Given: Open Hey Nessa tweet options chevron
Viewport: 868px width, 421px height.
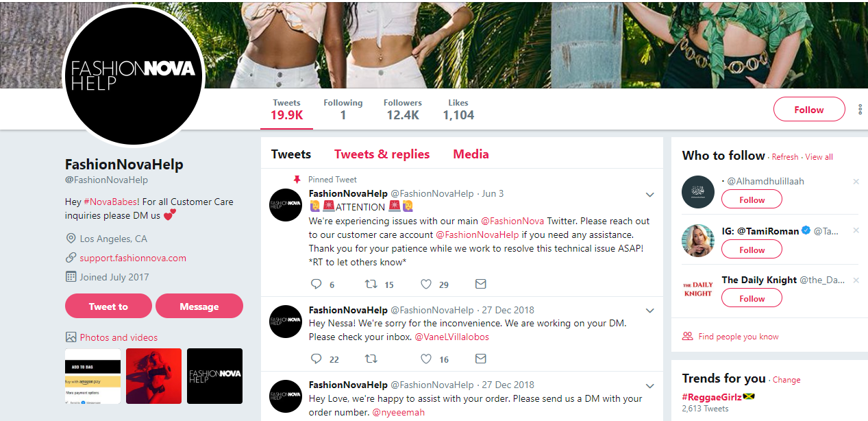Looking at the screenshot, I should click(x=649, y=311).
